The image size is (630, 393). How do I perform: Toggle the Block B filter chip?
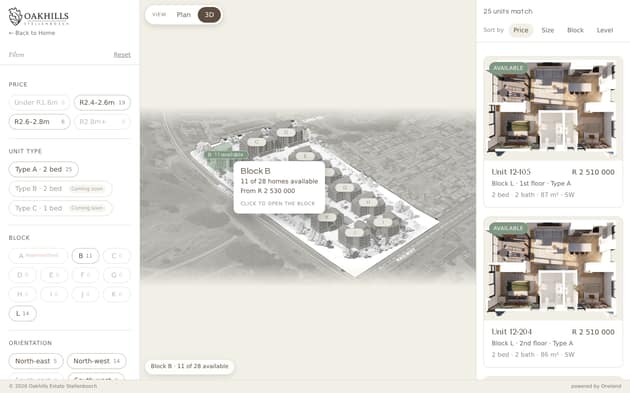(x=85, y=256)
